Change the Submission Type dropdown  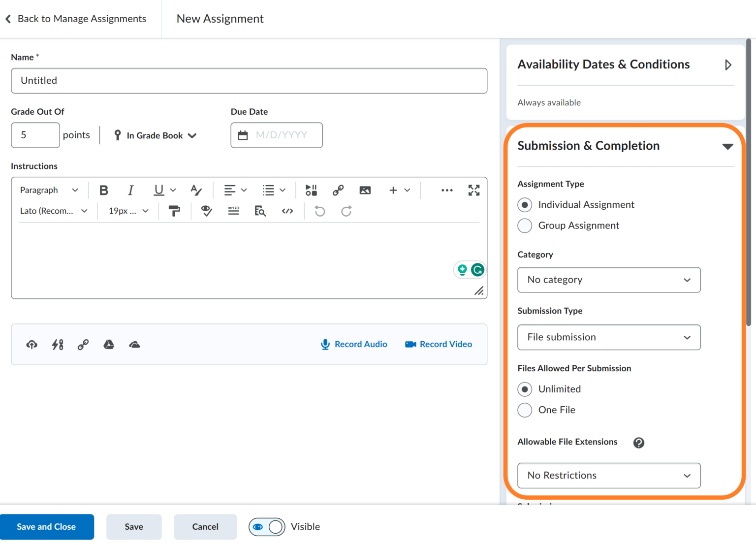609,337
